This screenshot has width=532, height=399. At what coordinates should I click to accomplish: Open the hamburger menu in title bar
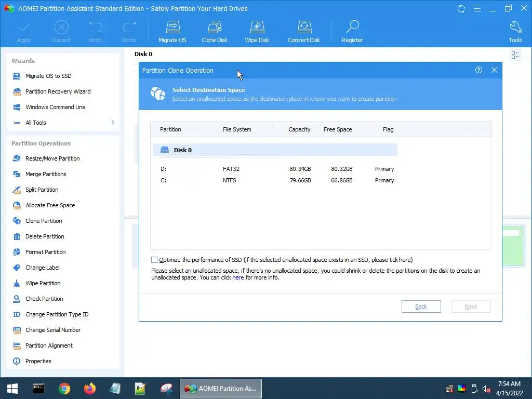pos(477,8)
